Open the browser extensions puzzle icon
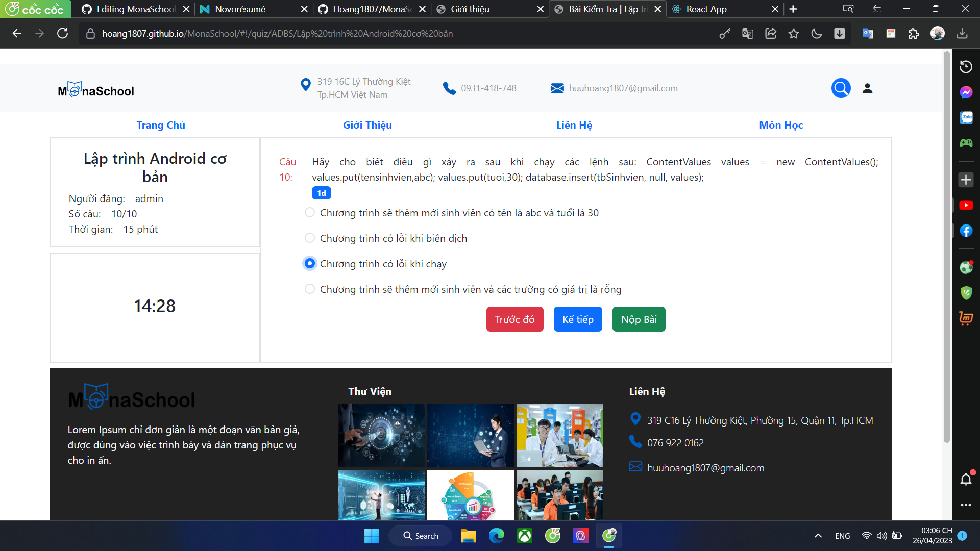This screenshot has height=551, width=980. tap(914, 33)
